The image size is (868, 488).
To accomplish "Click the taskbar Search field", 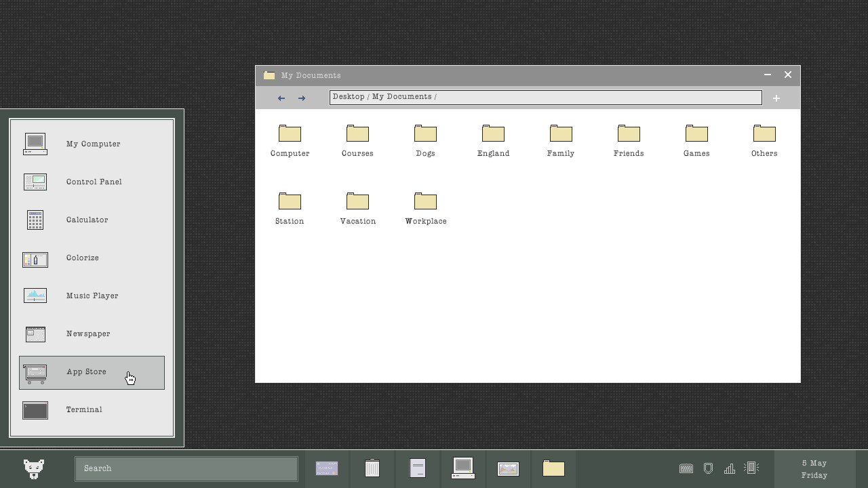I will click(x=186, y=468).
